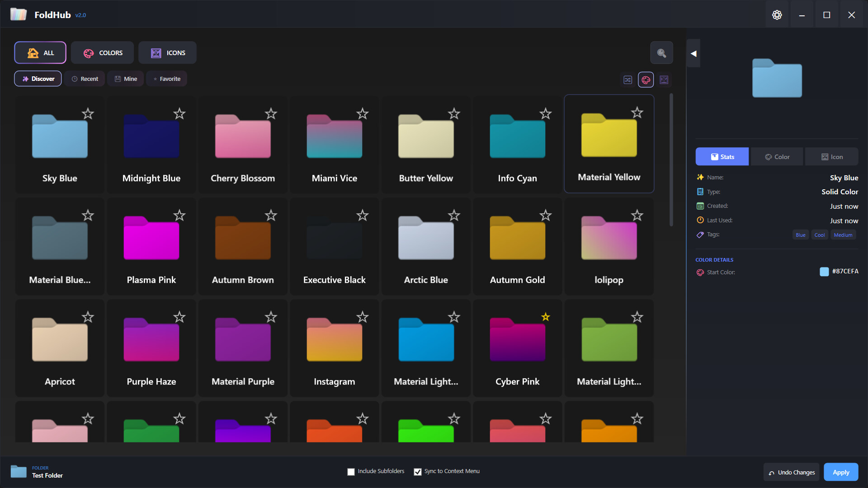Click the Apply button

(840, 471)
